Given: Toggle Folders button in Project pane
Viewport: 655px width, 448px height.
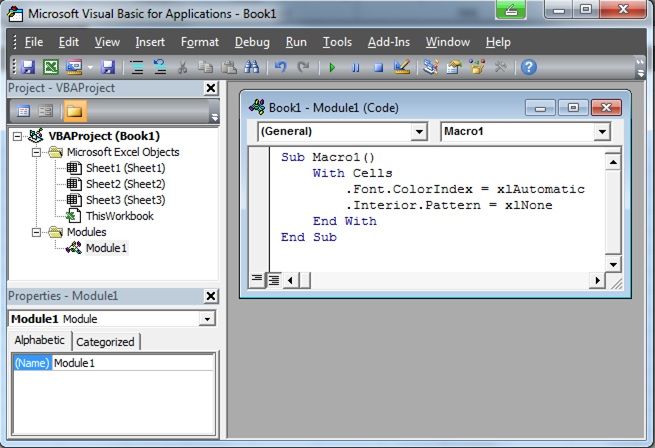Looking at the screenshot, I should click(x=75, y=111).
